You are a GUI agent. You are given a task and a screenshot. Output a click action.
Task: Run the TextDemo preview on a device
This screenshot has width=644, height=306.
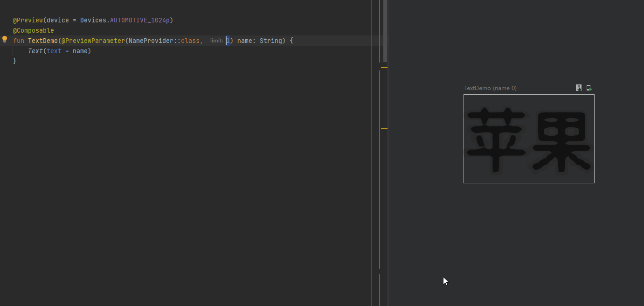click(x=589, y=88)
